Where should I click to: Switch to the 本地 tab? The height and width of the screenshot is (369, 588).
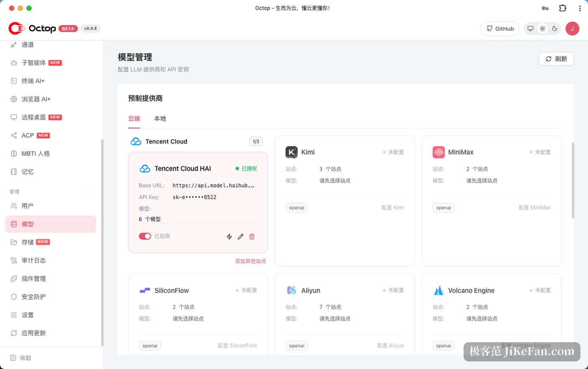pos(160,119)
